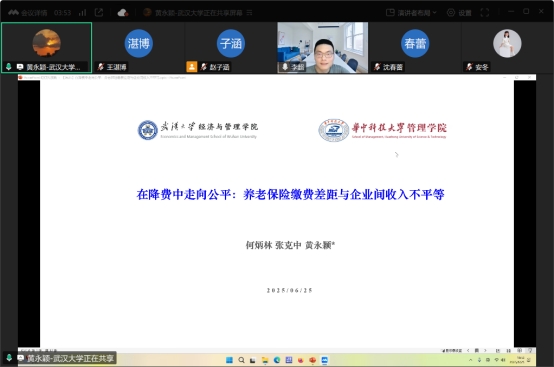Screen dimensions: 554x367
Task: Select 李超's video tile
Action: coord(323,47)
